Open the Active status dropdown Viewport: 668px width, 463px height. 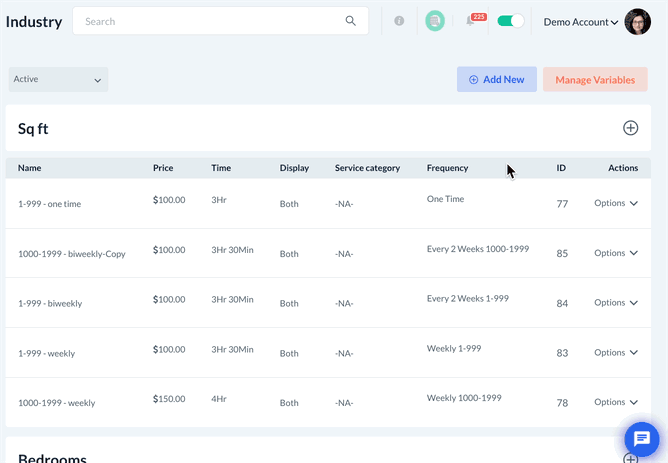click(x=58, y=80)
